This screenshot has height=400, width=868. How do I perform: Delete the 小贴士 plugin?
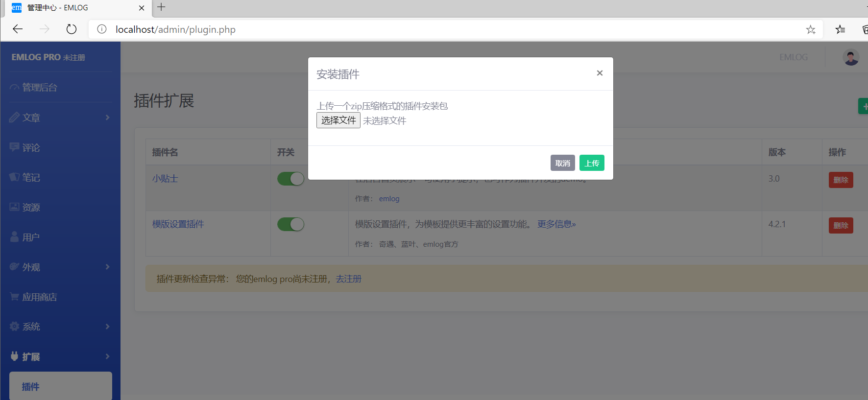841,180
